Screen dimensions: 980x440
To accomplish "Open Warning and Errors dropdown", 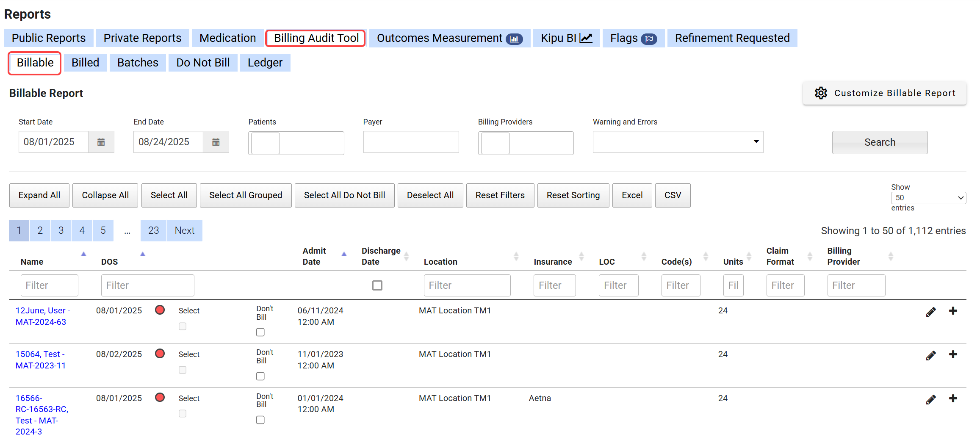I will pos(678,142).
